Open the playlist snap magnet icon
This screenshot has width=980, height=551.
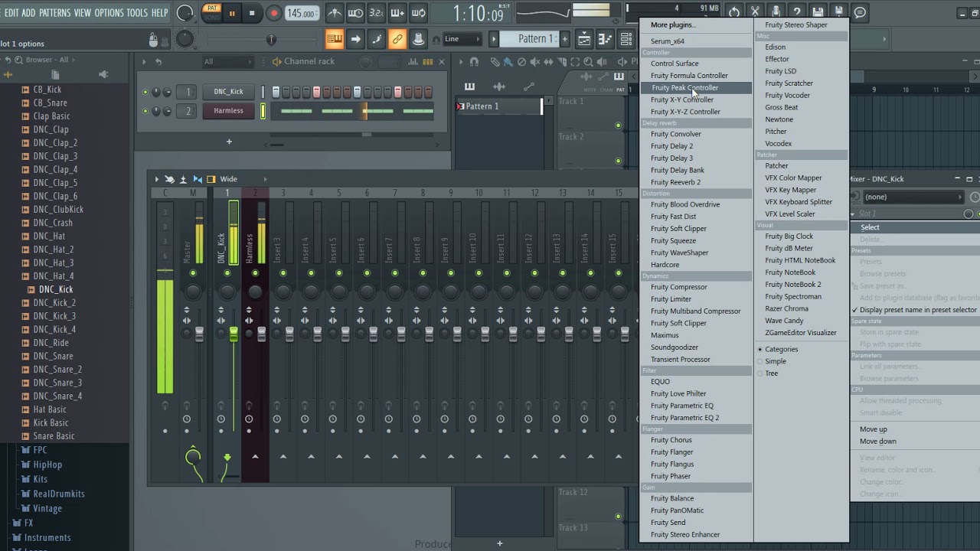[x=474, y=62]
